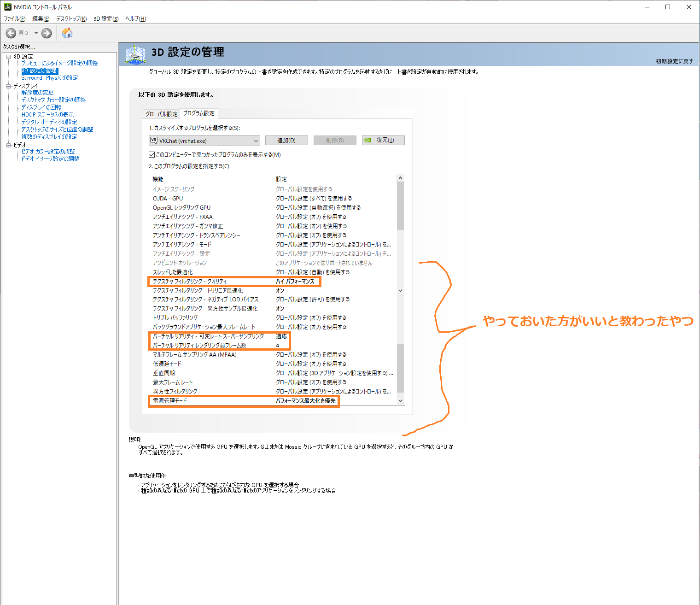
Task: Click scroll-down arrow at bottom of settings list
Action: 400,401
